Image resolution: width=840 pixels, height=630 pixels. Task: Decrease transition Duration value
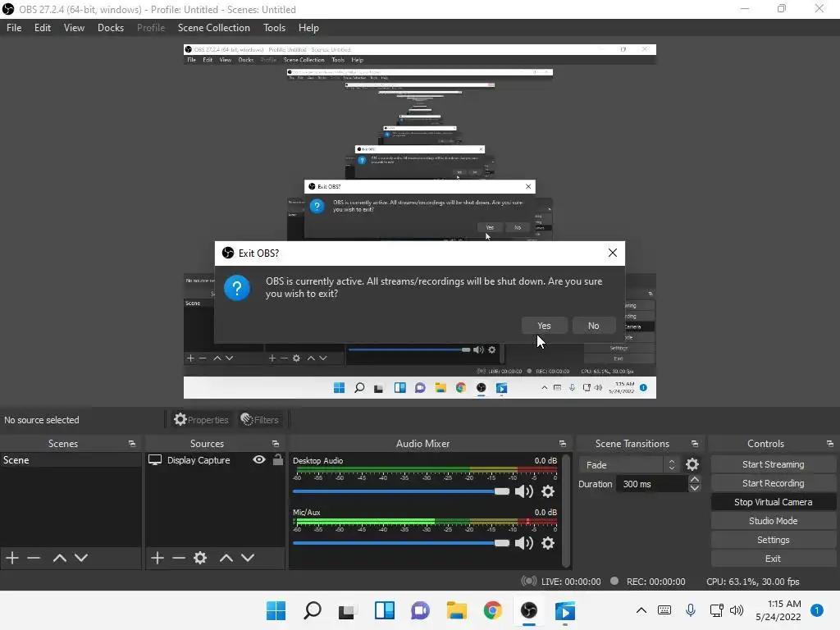pyautogui.click(x=694, y=488)
